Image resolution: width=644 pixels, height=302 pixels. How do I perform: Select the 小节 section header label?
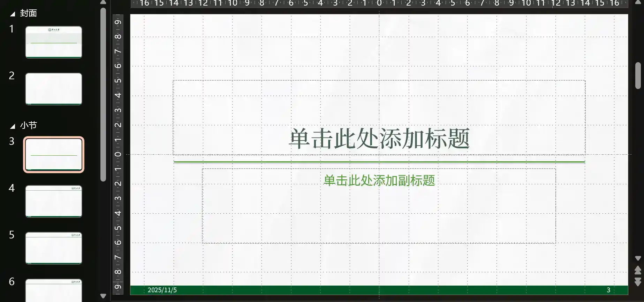click(28, 125)
